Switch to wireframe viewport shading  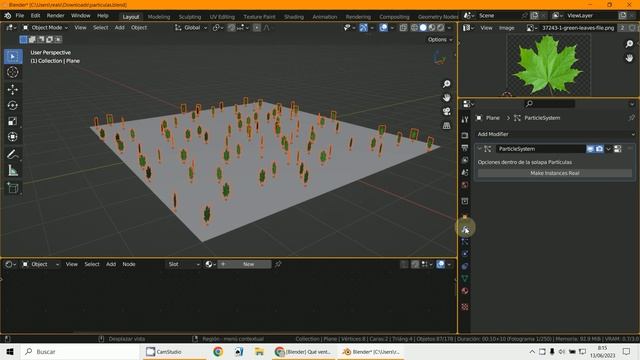pyautogui.click(x=414, y=28)
